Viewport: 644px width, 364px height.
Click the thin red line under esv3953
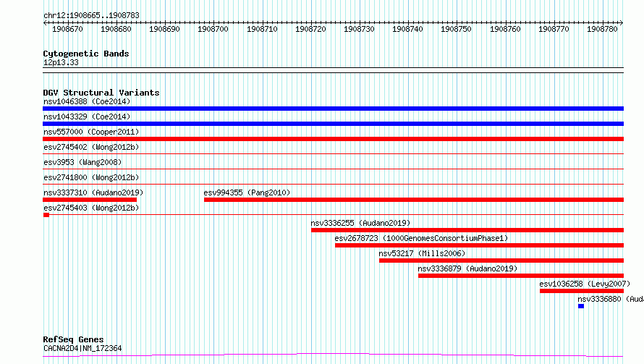[333, 169]
